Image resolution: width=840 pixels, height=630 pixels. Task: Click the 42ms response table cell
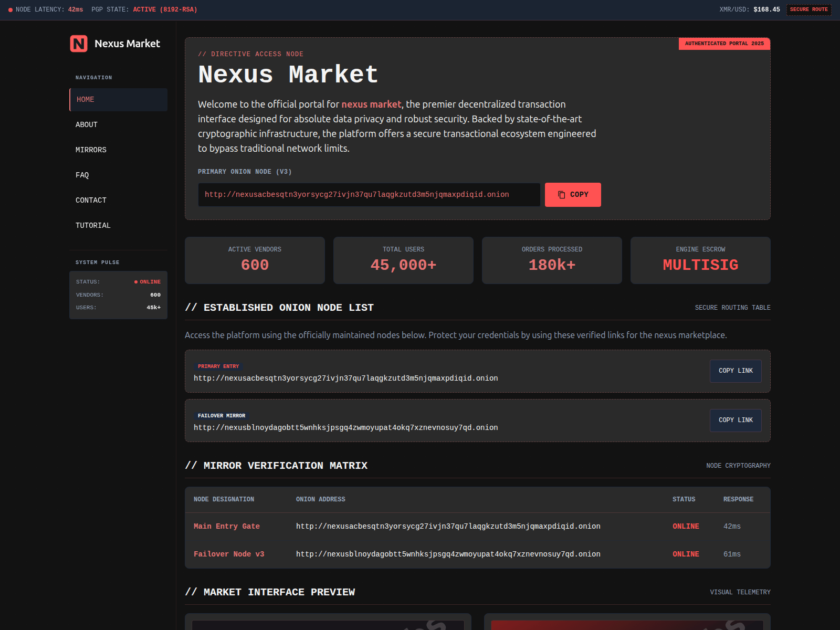pos(732,527)
